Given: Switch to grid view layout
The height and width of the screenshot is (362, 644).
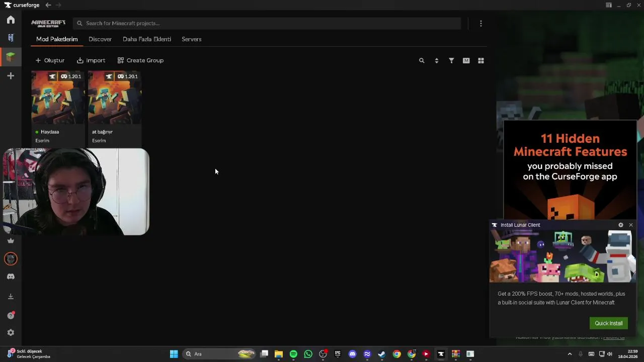Looking at the screenshot, I should 481,60.
